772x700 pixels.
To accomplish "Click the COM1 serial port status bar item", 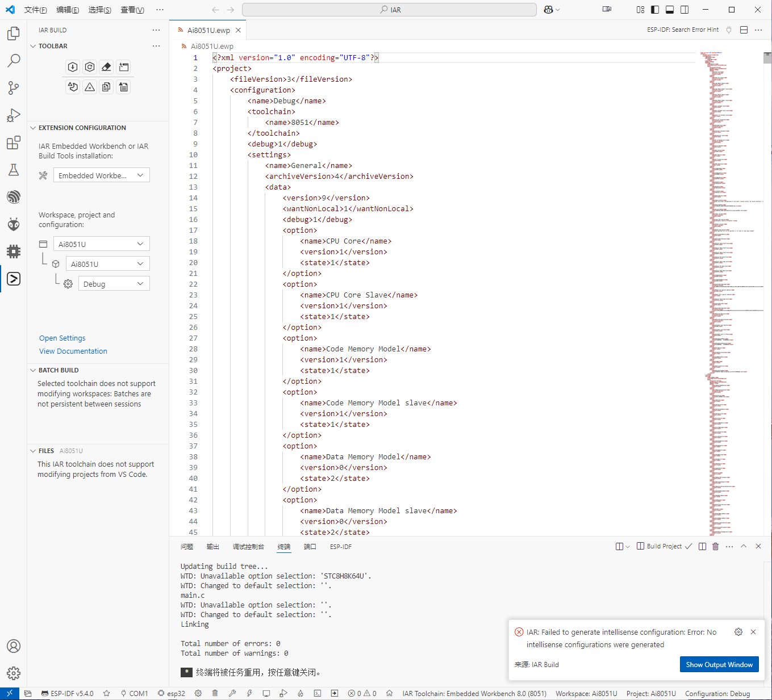I will [x=135, y=693].
